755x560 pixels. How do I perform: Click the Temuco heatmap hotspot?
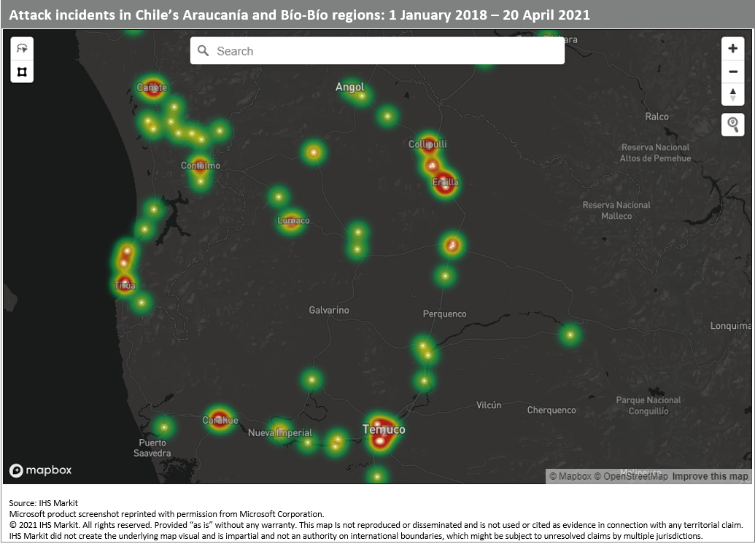(x=379, y=432)
